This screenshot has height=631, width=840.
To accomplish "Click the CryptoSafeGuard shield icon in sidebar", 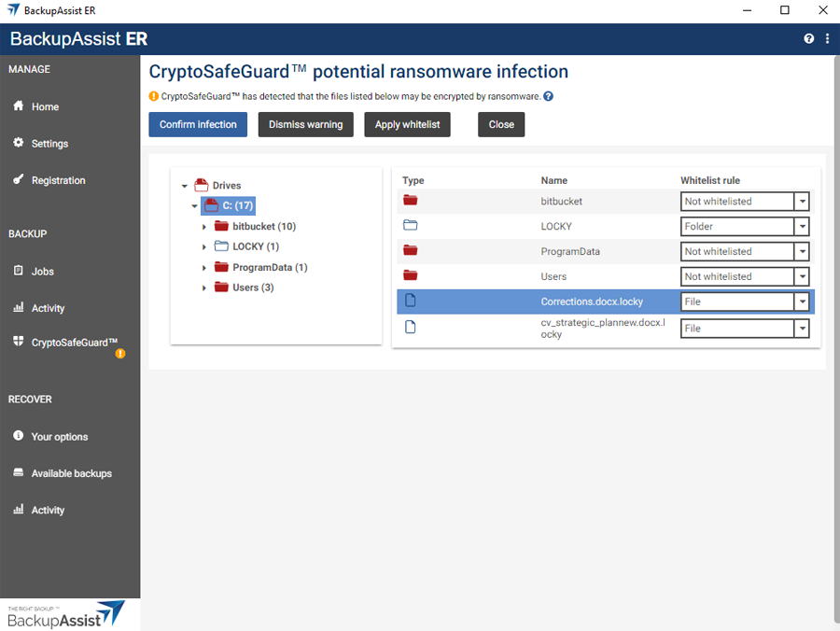I will (19, 342).
